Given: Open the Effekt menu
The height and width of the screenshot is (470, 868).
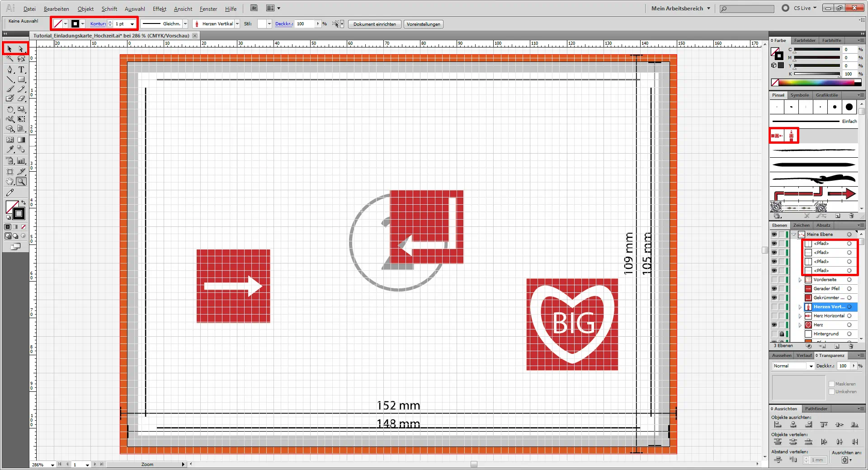Looking at the screenshot, I should pos(159,9).
